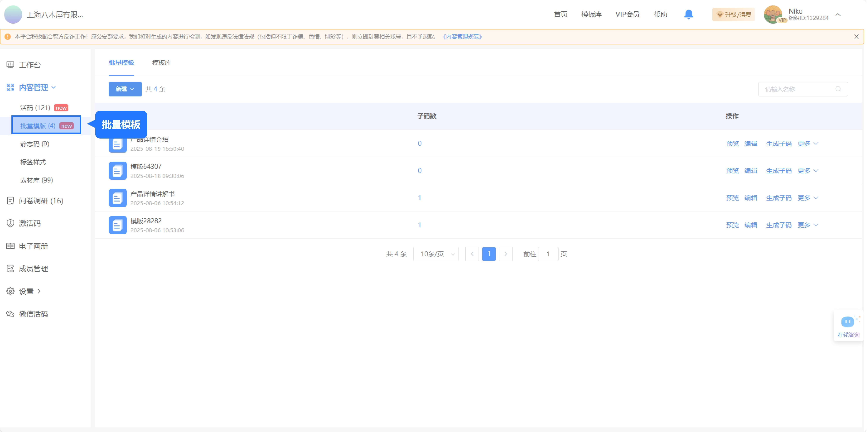Open the 问卷调研 survey icon

(x=10, y=201)
